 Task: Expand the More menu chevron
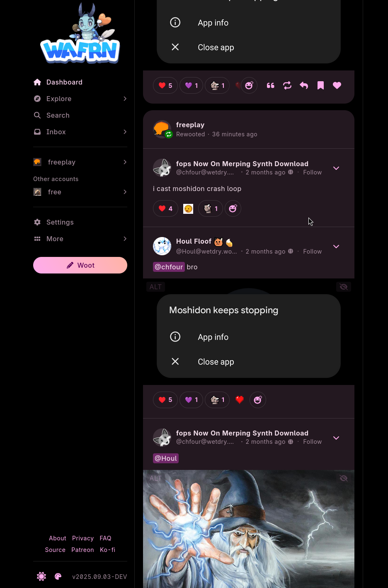tap(125, 239)
